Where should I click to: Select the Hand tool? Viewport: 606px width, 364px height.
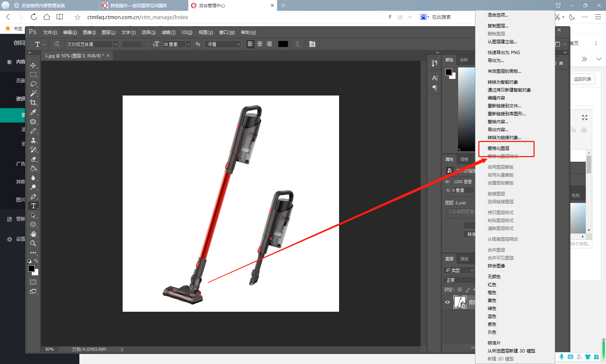pyautogui.click(x=33, y=234)
